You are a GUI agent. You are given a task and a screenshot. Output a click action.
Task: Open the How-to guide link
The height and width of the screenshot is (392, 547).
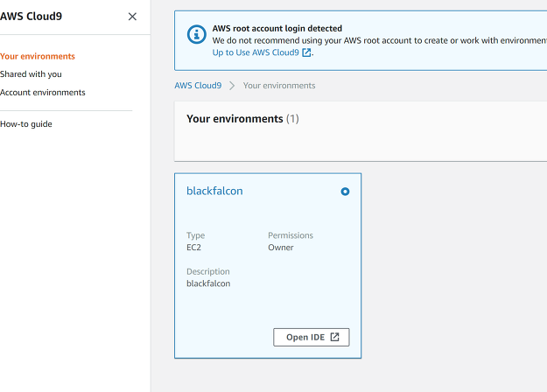pos(25,124)
